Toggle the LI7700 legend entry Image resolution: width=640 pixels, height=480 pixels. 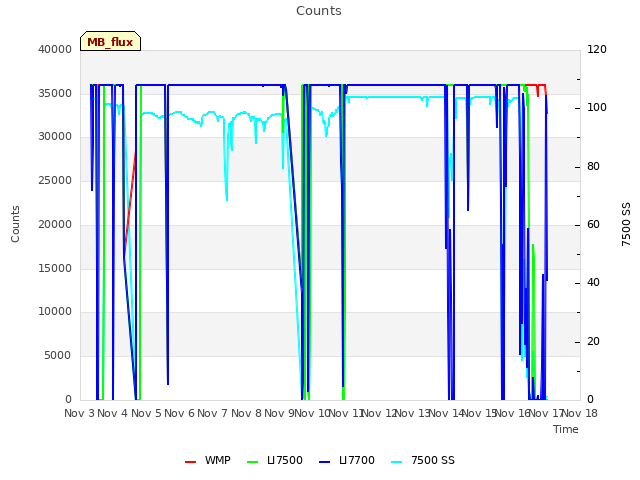click(x=347, y=460)
